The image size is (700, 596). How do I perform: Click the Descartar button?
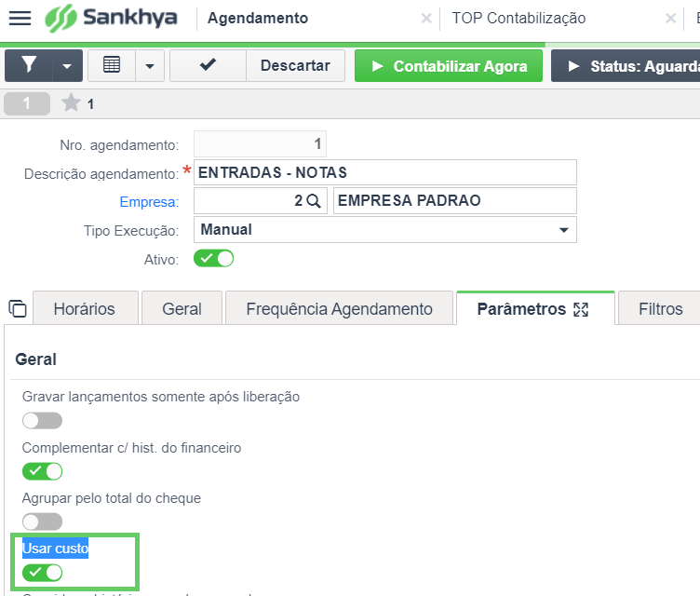coord(295,66)
